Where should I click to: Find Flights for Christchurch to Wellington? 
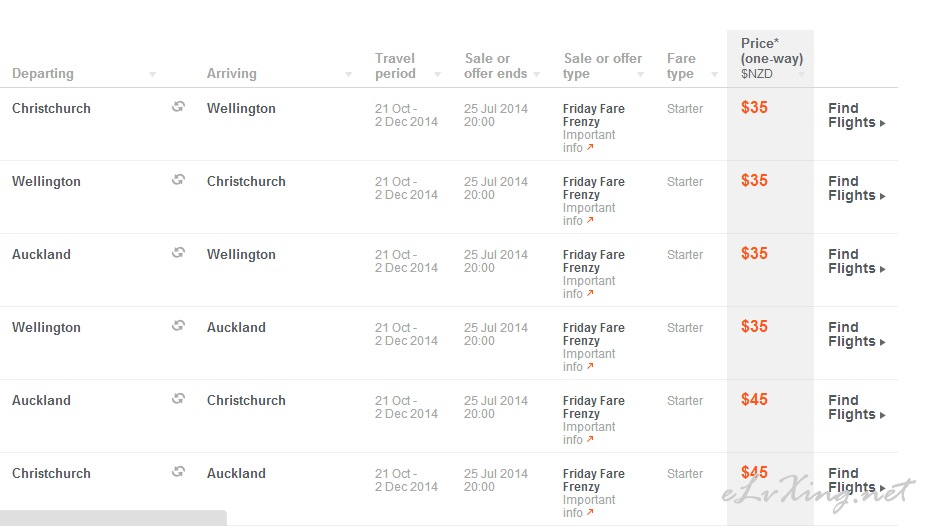856,115
